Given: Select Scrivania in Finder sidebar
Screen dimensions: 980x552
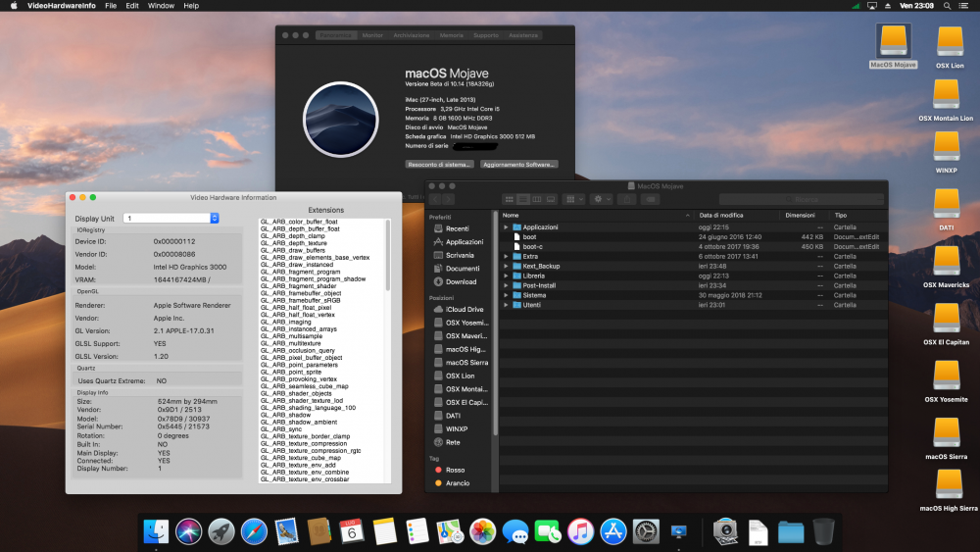Looking at the screenshot, I should [x=460, y=255].
